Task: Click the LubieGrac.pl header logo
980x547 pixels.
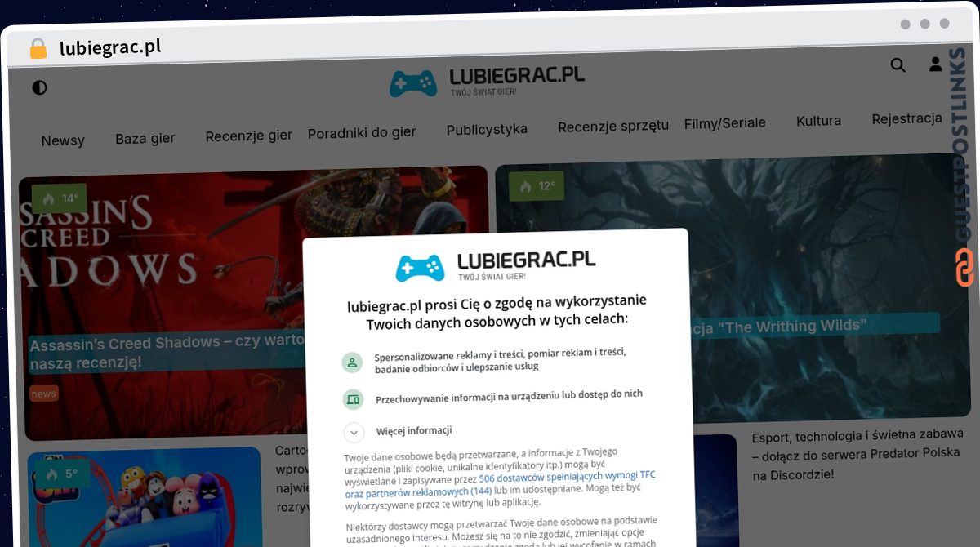Action: (487, 82)
